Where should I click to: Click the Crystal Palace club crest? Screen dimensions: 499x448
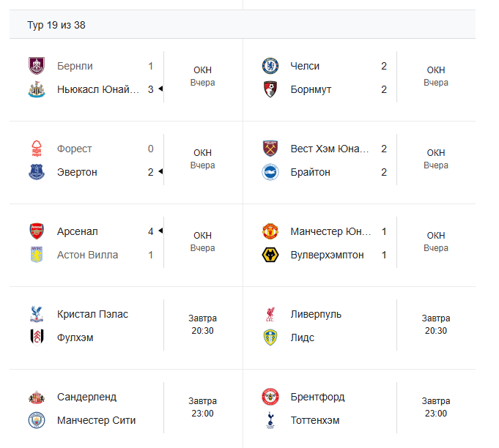(36, 314)
